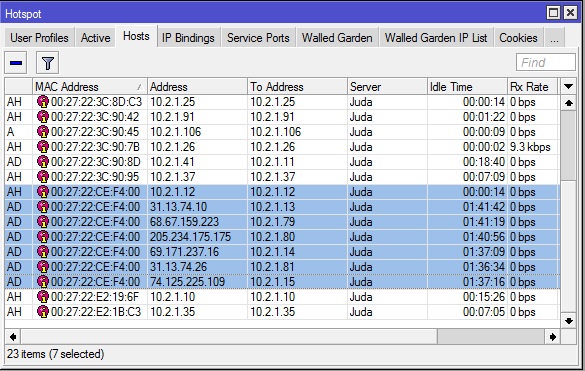The width and height of the screenshot is (585, 371).
Task: Click idle time value 01:37:09
Action: [x=484, y=252]
